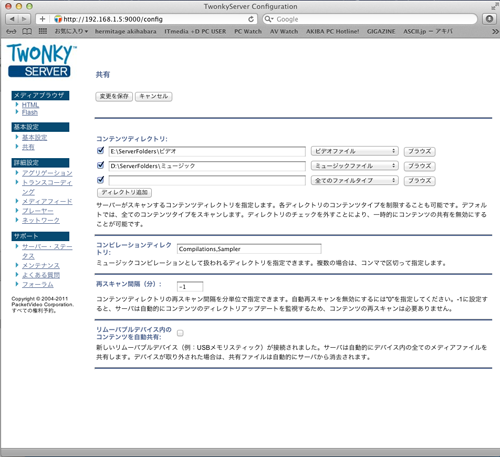Open the reading list glasses icon
500x457 pixels.
pyautogui.click(x=11, y=31)
